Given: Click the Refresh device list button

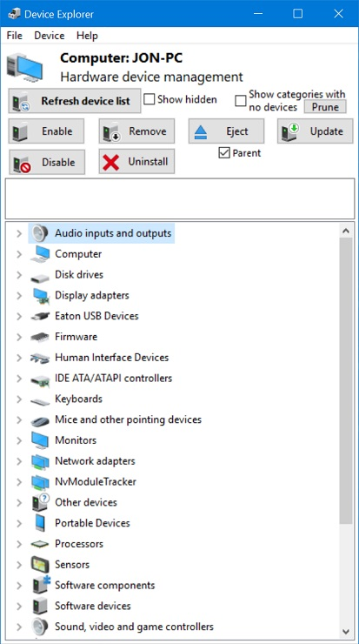Looking at the screenshot, I should [x=75, y=101].
